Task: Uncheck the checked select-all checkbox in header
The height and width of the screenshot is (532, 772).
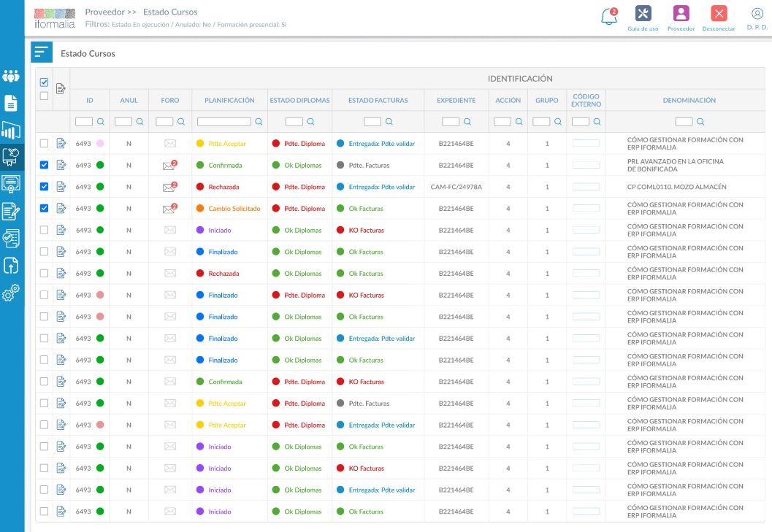Action: 44,82
